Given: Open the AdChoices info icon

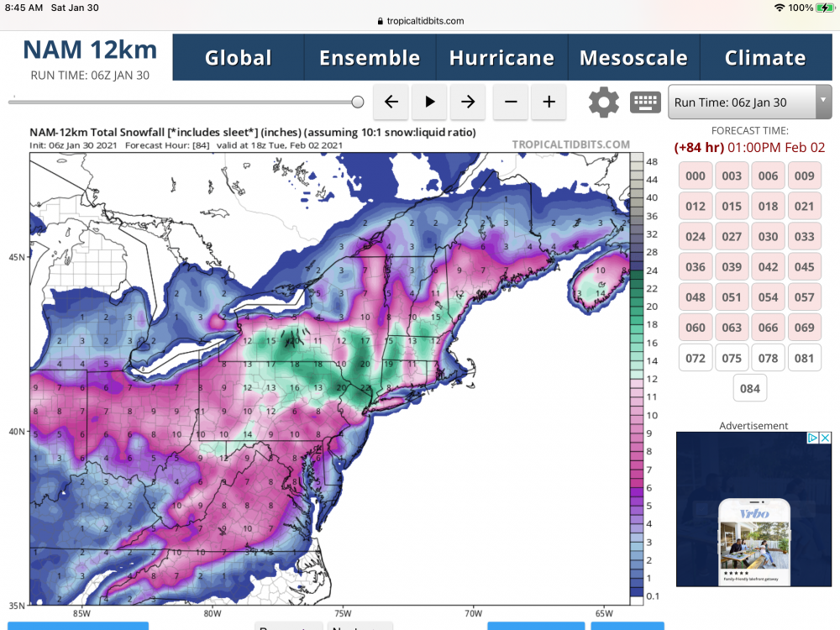Looking at the screenshot, I should point(813,438).
